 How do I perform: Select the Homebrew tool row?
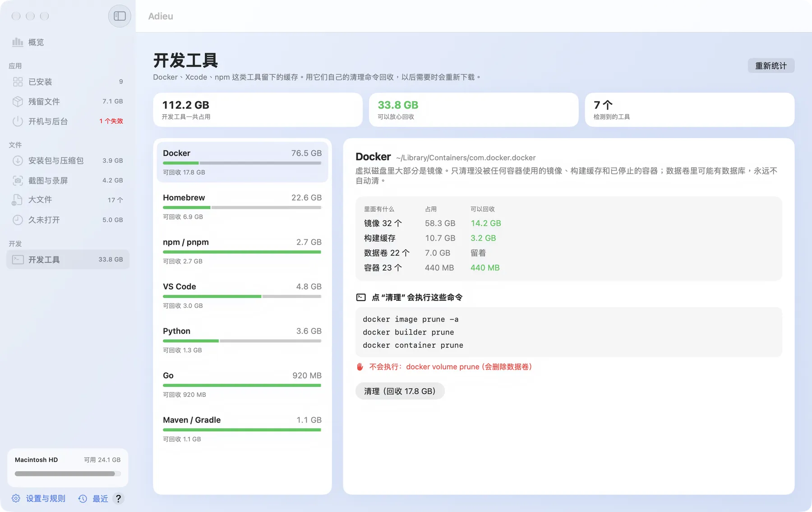(242, 207)
